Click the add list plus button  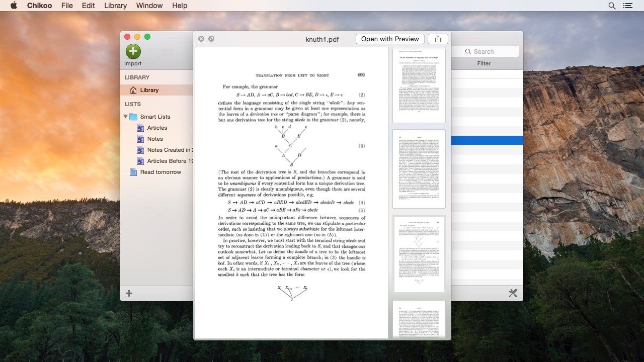[x=129, y=293]
